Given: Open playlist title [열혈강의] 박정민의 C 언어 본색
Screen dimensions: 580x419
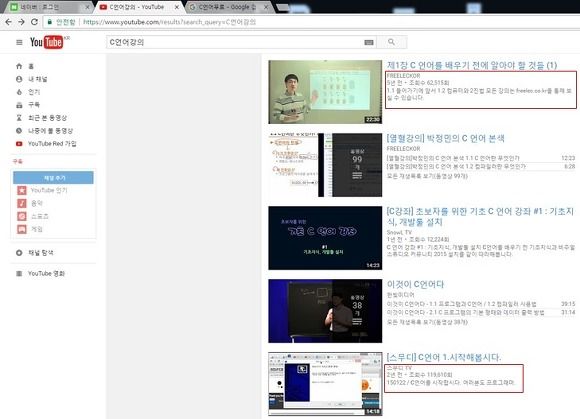Looking at the screenshot, I should 445,139.
